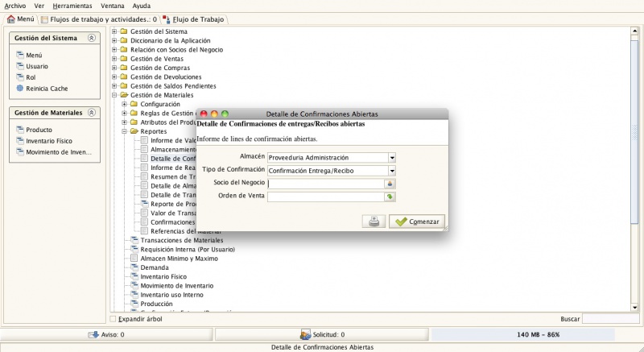Open the Ventana menu
This screenshot has height=352, width=644.
(113, 6)
